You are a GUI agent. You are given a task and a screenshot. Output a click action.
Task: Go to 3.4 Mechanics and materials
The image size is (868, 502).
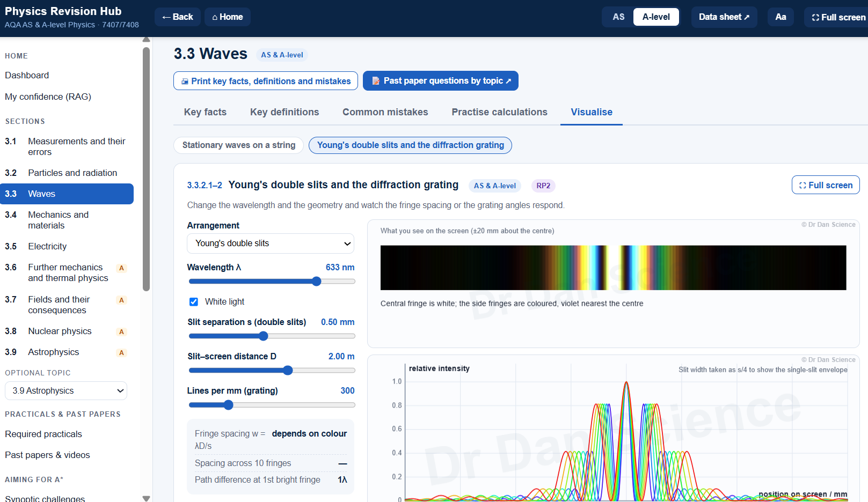point(67,220)
